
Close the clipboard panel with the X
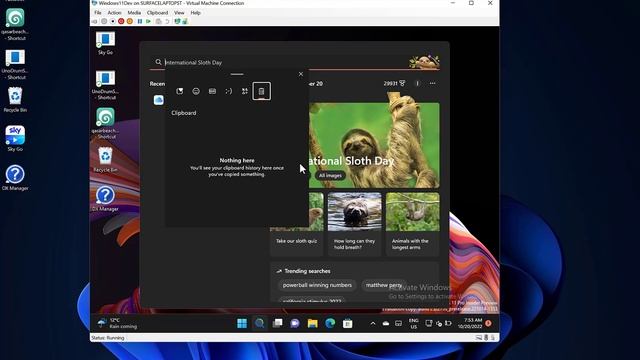[x=301, y=74]
